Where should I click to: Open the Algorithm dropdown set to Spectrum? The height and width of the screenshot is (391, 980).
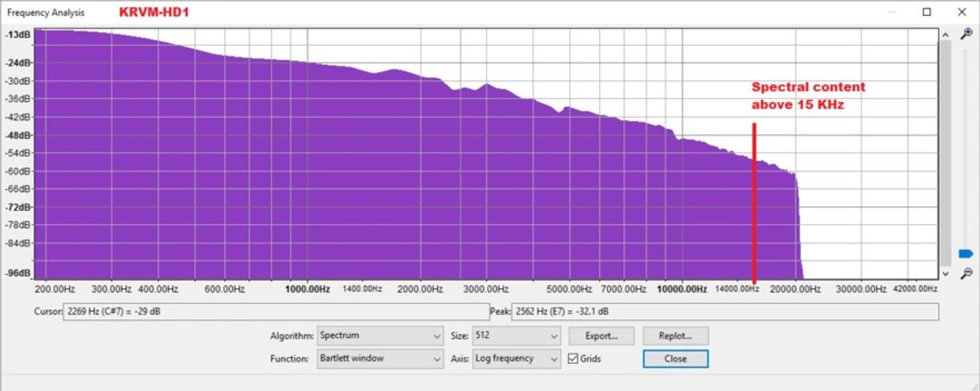(x=379, y=336)
